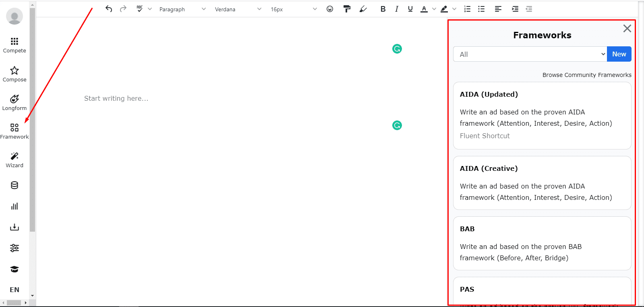This screenshot has height=307, width=644.
Task: Close the Frameworks panel
Action: tap(627, 28)
